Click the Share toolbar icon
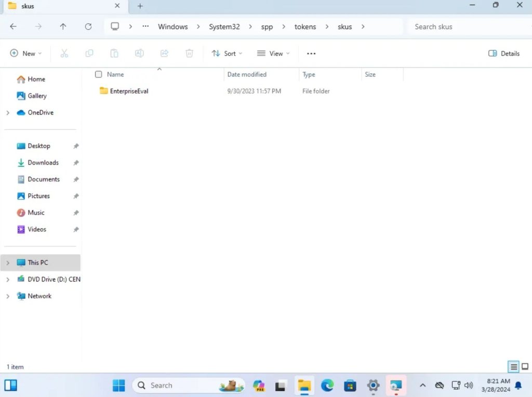532x397 pixels. click(164, 54)
